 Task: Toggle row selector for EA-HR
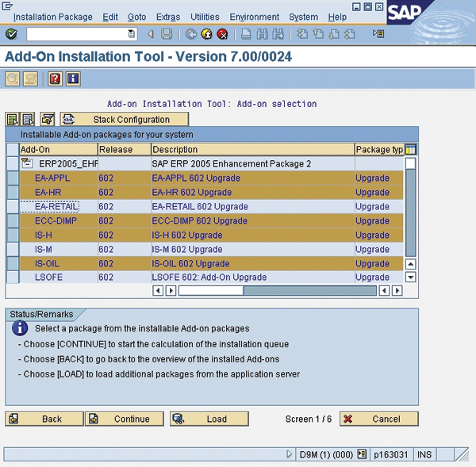[13, 192]
